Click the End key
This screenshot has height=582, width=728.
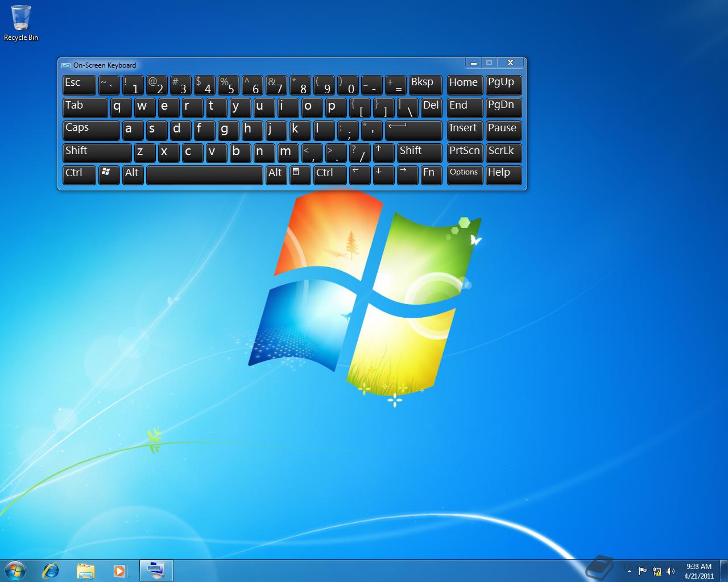coord(465,107)
